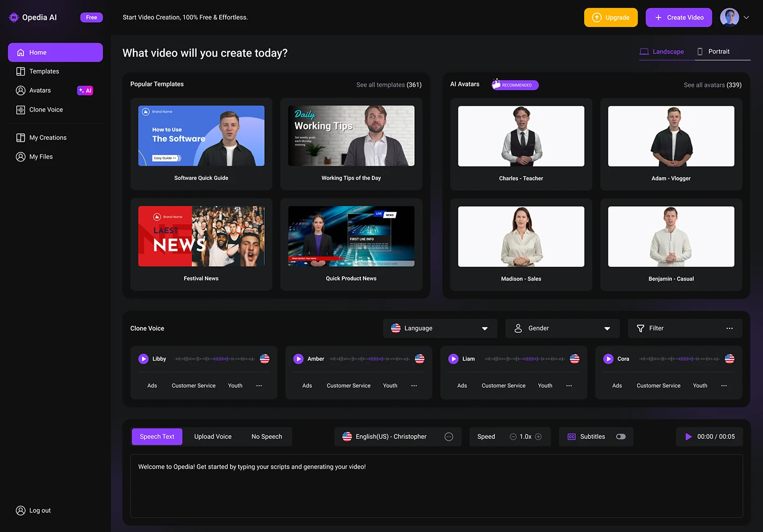
Task: Click the Upgrade button
Action: pyautogui.click(x=610, y=17)
